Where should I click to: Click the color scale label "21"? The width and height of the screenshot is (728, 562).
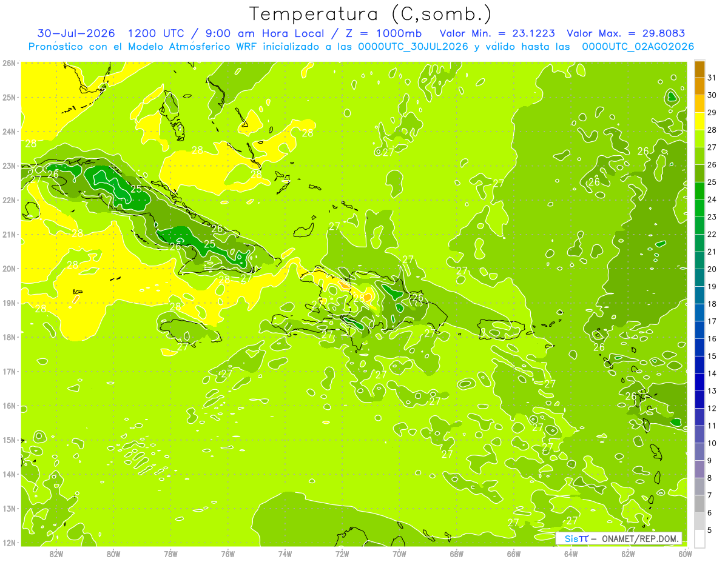712,252
